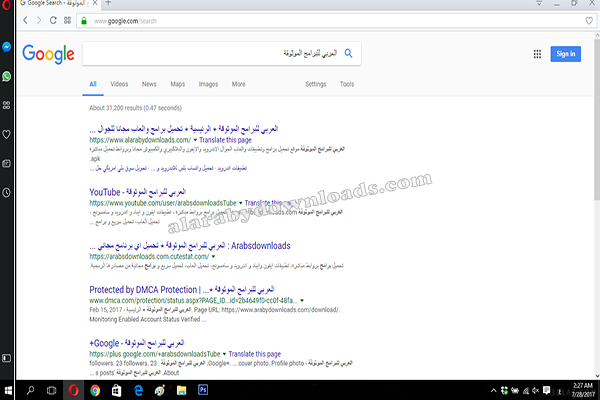Viewport: 600px width, 400px height.
Task: Open the +Google result title link
Action: 137,343
